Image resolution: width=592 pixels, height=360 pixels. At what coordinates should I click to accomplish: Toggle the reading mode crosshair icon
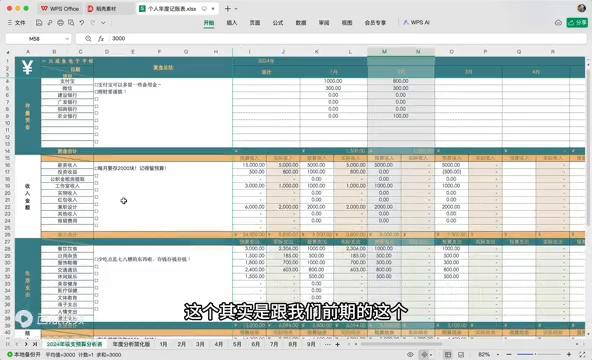pos(424,355)
